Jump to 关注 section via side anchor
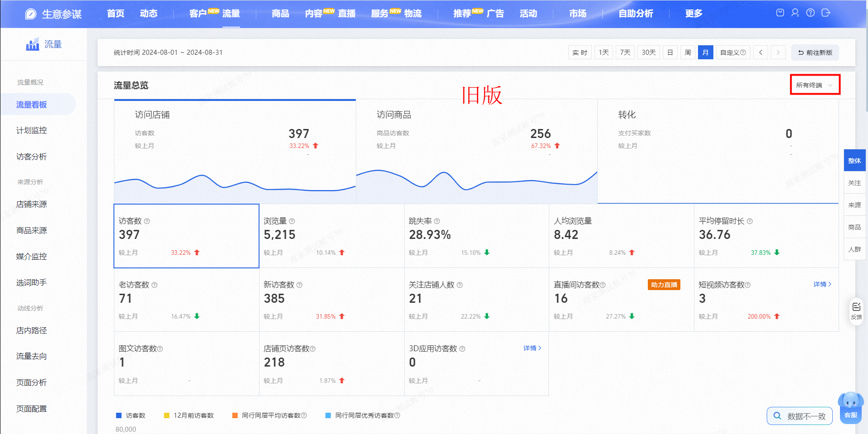Viewport: 868px width, 434px height. coord(854,183)
